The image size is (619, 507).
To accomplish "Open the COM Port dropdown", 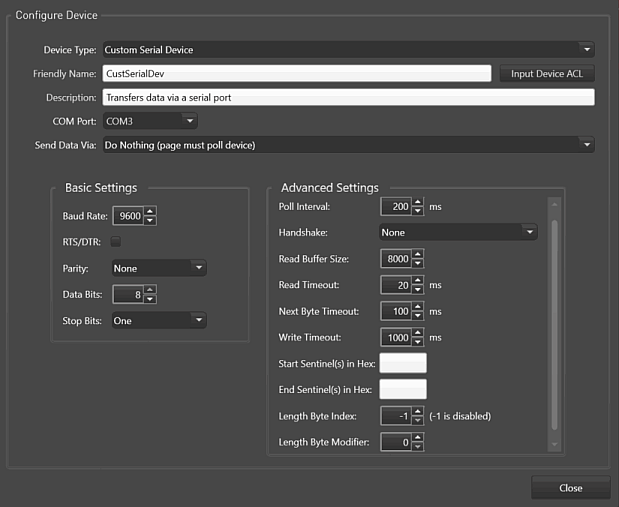I will coord(150,121).
